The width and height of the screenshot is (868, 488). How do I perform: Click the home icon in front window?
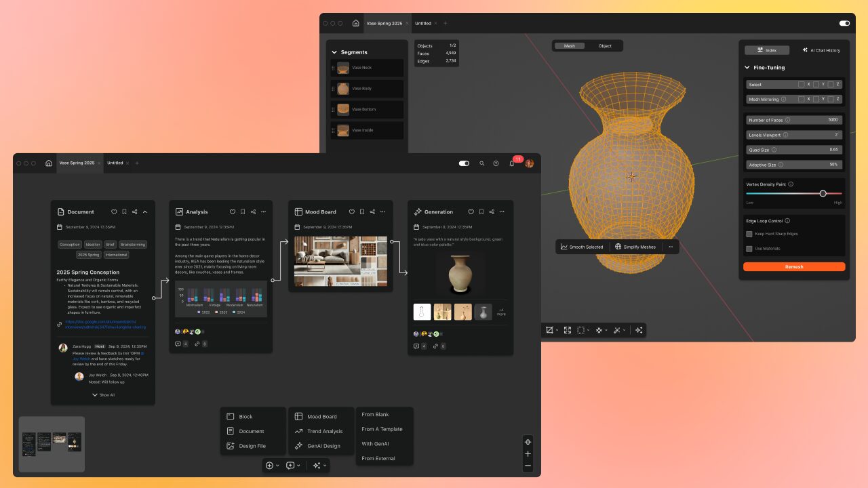(x=49, y=163)
